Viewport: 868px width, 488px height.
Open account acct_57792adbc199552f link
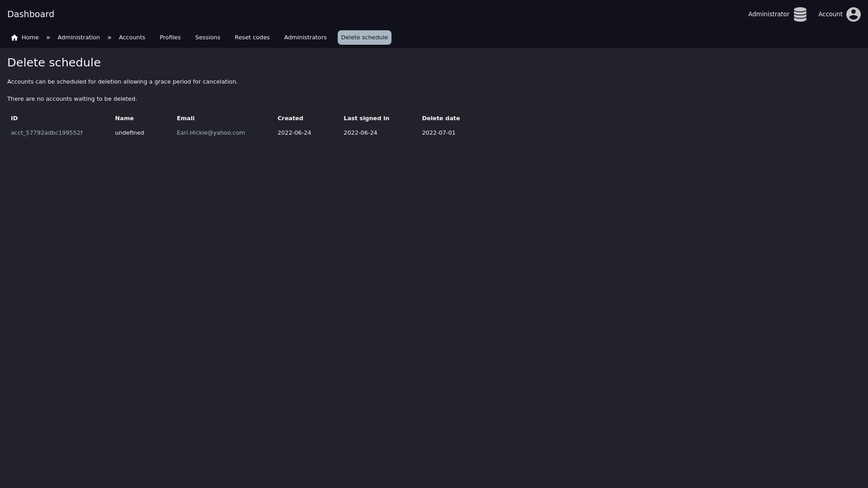pyautogui.click(x=47, y=133)
